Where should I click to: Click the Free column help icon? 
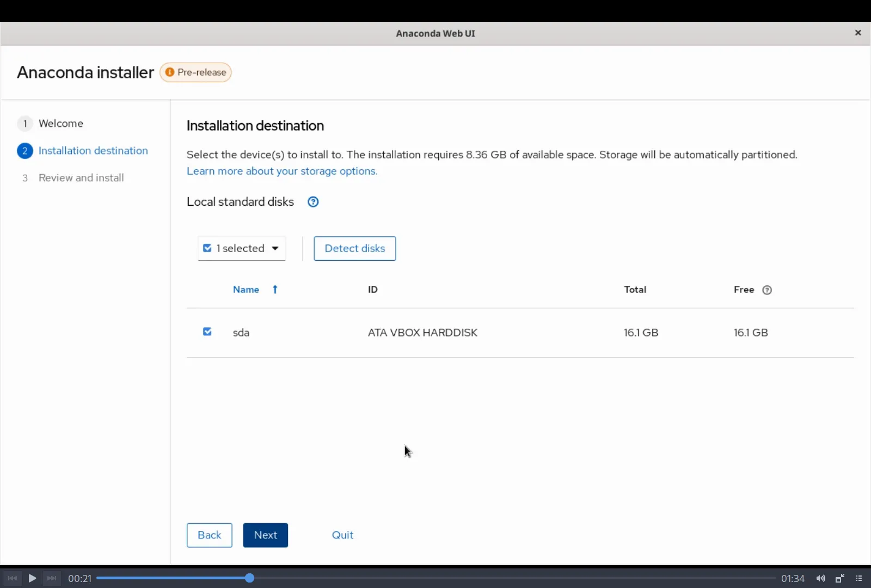click(767, 290)
